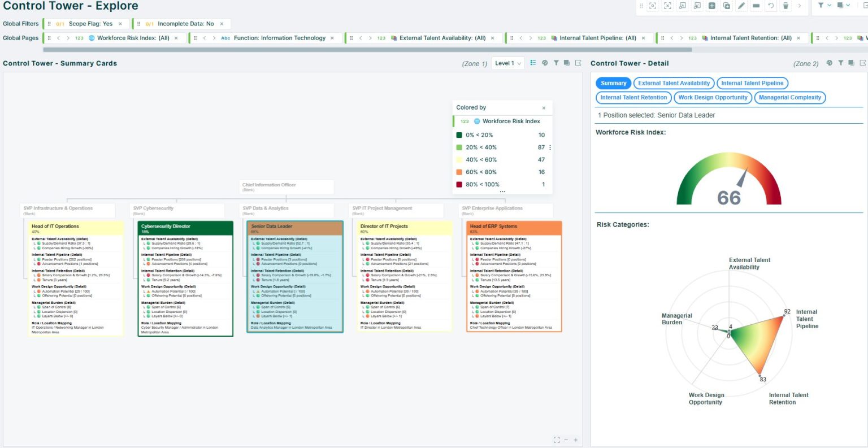Select the Head of ERP Systems card

(514, 276)
